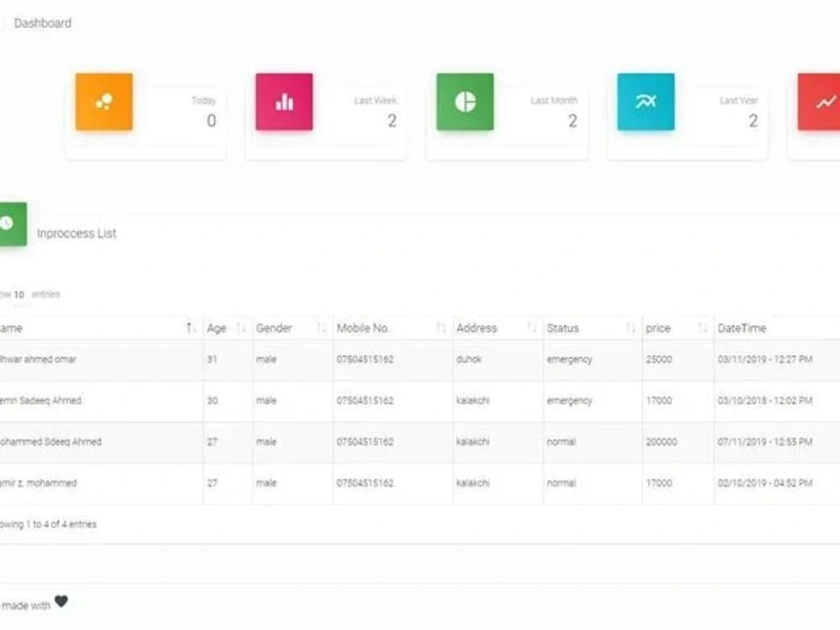Sort table by Address column arrows
This screenshot has height=630, width=840.
coord(532,328)
